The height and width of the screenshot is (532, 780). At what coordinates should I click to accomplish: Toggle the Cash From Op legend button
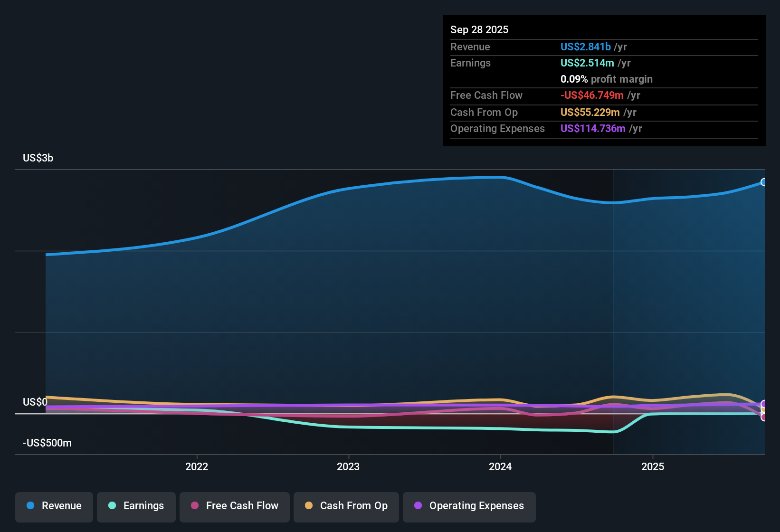tap(346, 506)
